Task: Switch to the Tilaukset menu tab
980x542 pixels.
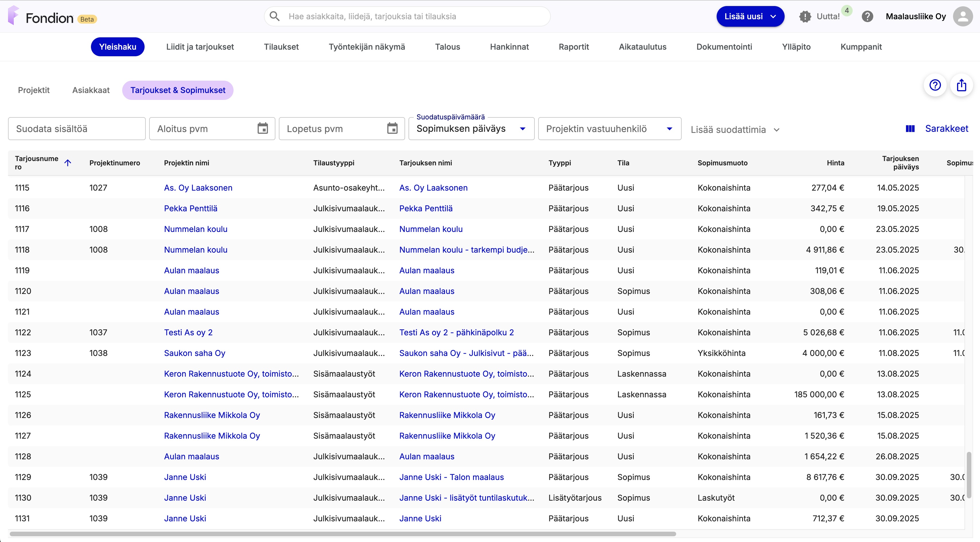Action: click(281, 47)
